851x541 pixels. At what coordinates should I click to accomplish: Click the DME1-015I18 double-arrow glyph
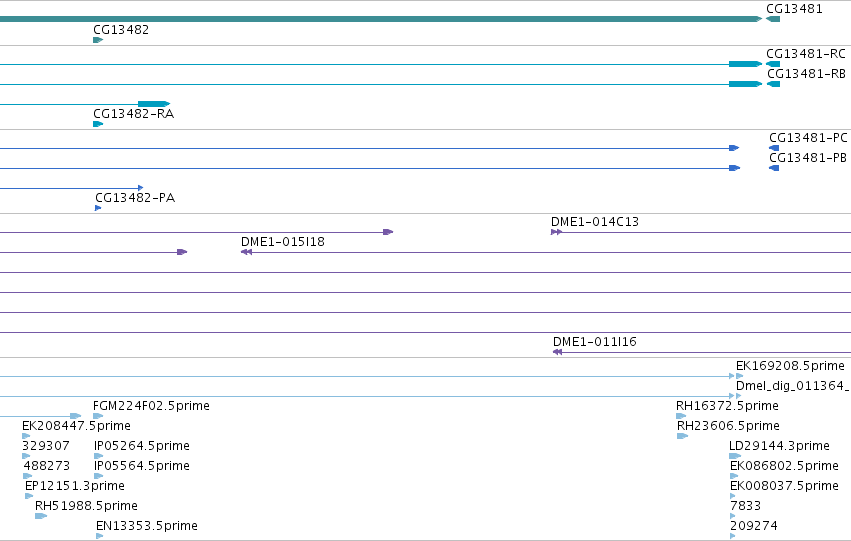(246, 252)
